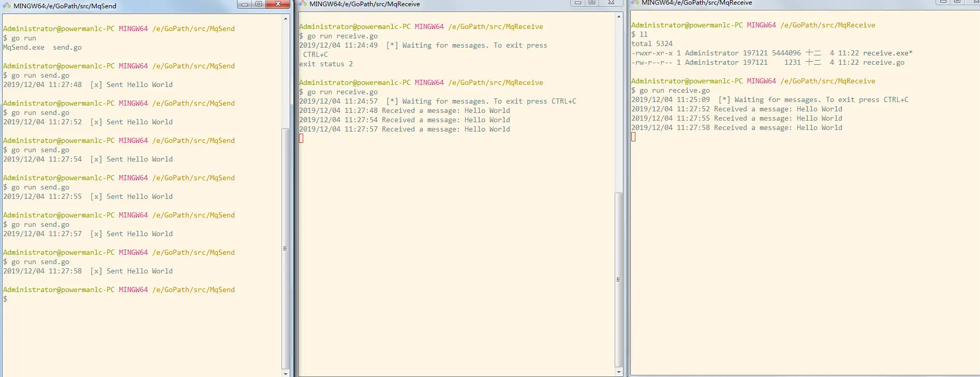
Task: Click the middle MqReceive window title text
Action: [x=365, y=4]
